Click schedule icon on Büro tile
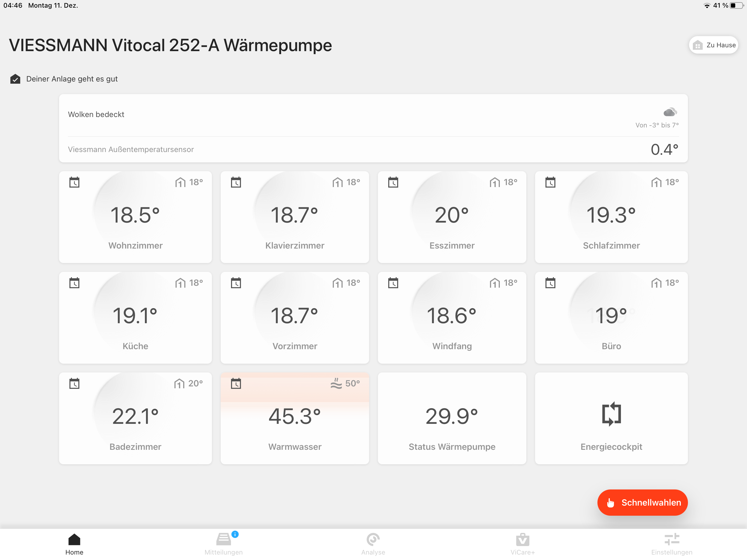747x560 pixels. pos(550,283)
